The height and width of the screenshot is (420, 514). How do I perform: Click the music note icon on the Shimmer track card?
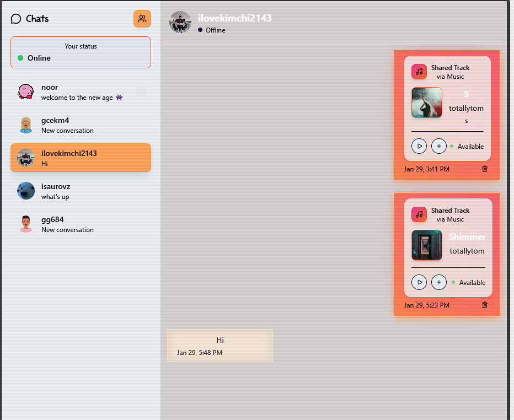(419, 214)
